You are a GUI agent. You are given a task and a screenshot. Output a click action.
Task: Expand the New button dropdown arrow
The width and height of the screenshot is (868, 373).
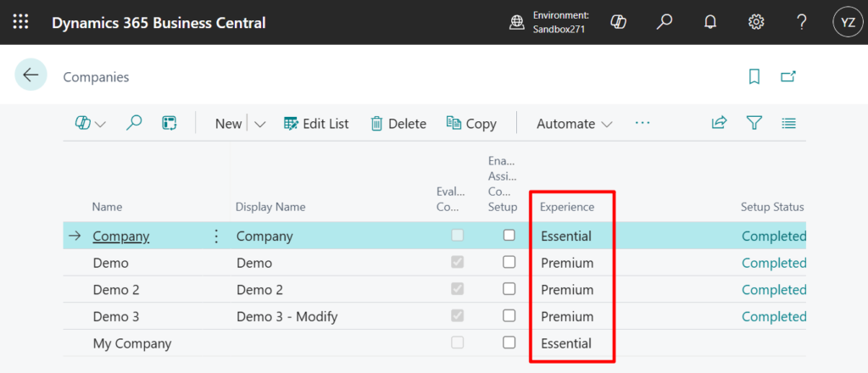[260, 124]
